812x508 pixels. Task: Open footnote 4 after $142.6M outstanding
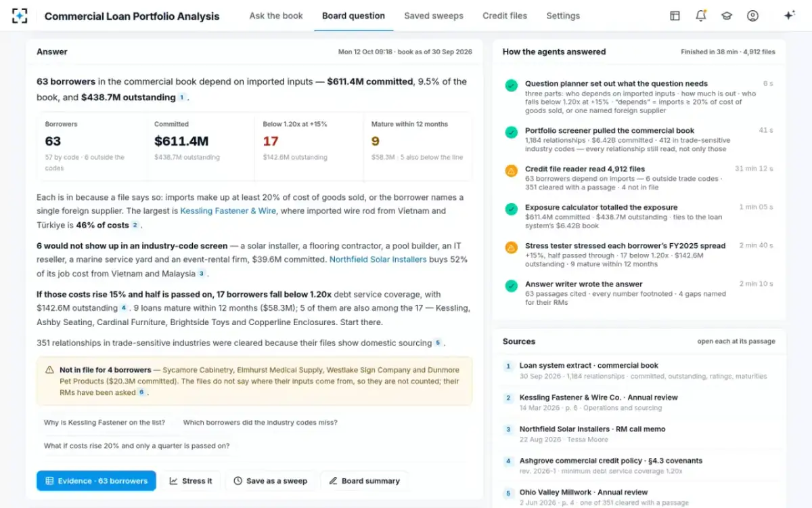(x=123, y=308)
